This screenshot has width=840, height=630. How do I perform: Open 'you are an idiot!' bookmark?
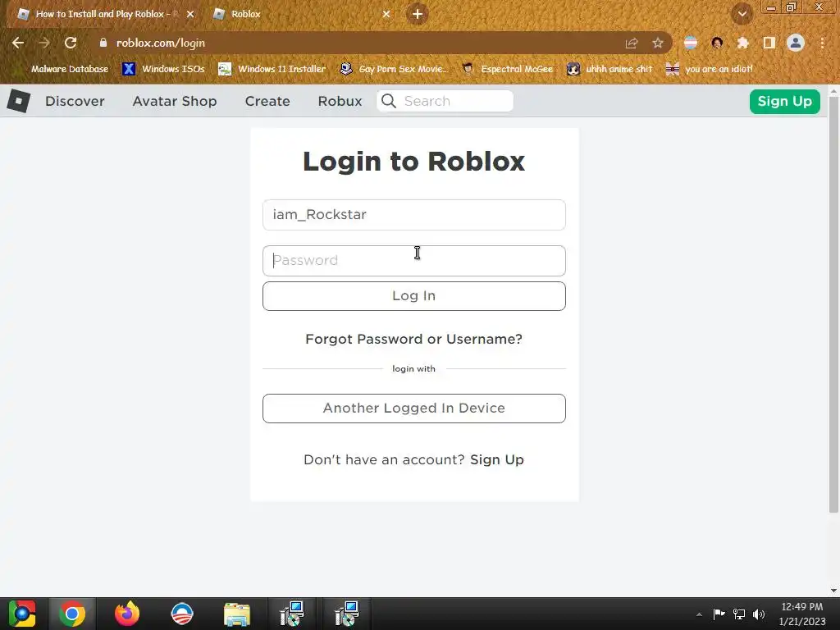pyautogui.click(x=710, y=69)
